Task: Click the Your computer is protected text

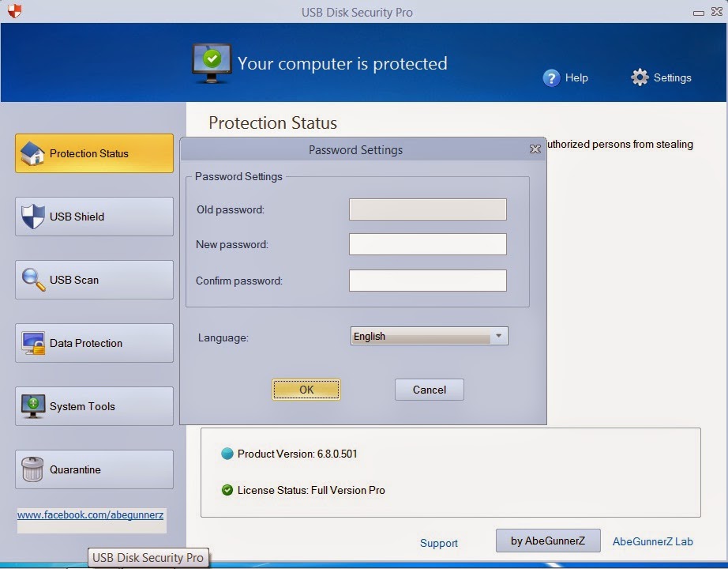Action: (342, 64)
